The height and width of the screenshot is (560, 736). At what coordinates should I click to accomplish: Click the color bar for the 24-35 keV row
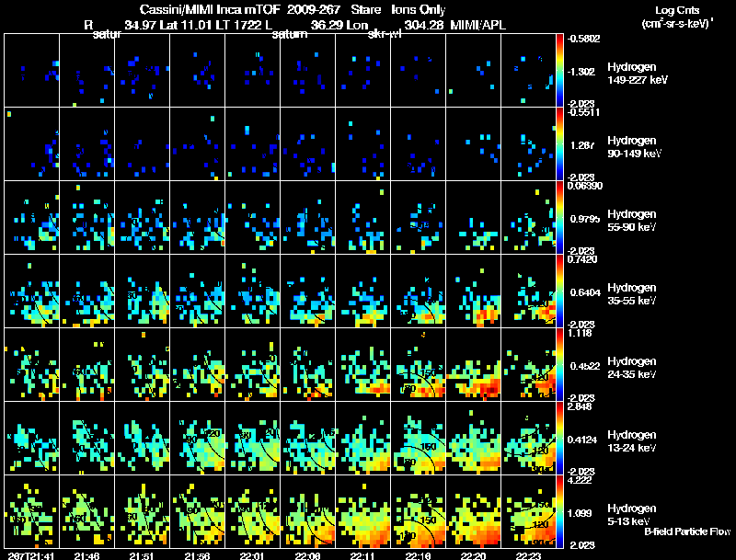(559, 364)
